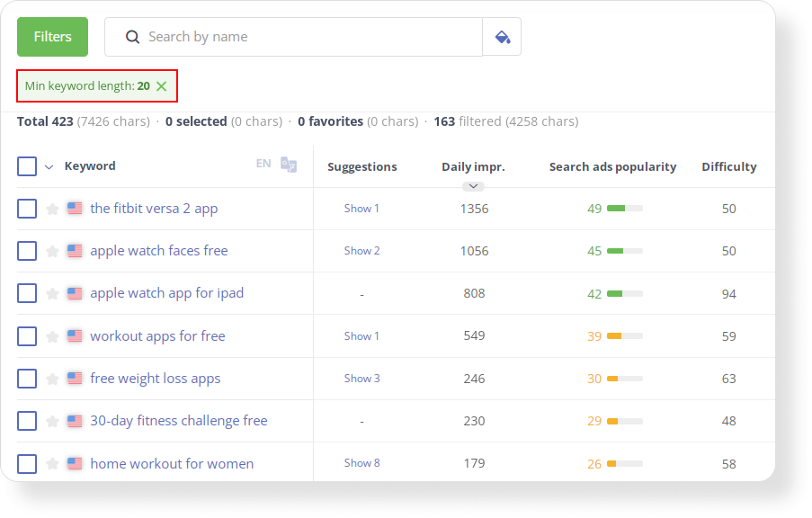The image size is (812, 518).
Task: Check the box for 'apple watch app for ipad'
Action: [27, 293]
